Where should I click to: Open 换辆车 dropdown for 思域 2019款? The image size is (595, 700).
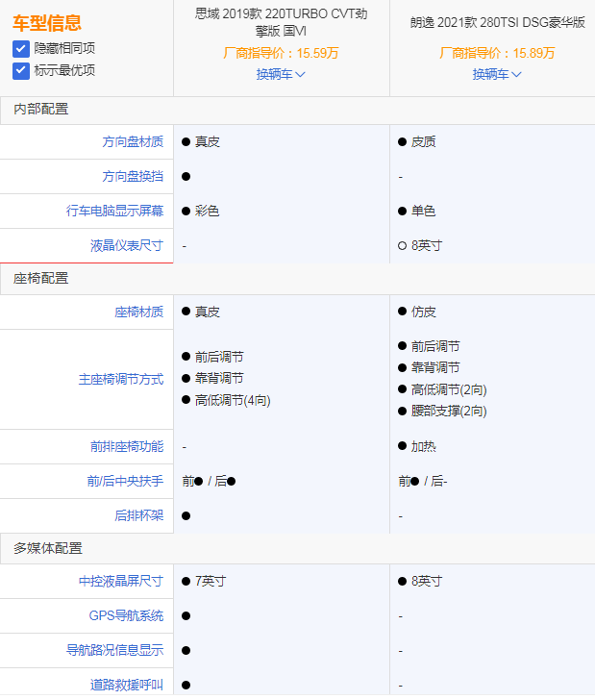[x=281, y=74]
